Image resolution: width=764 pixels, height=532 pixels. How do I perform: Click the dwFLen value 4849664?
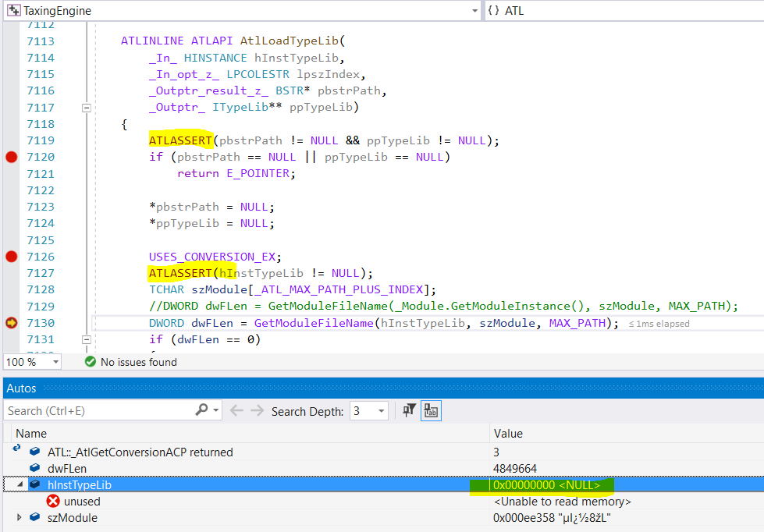[514, 469]
